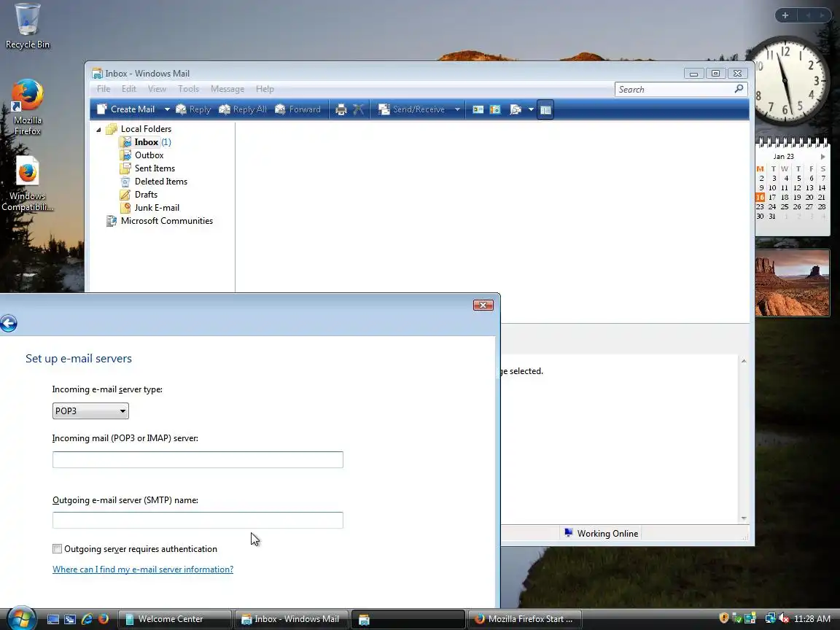Expand the Find dropdown arrow

point(531,109)
